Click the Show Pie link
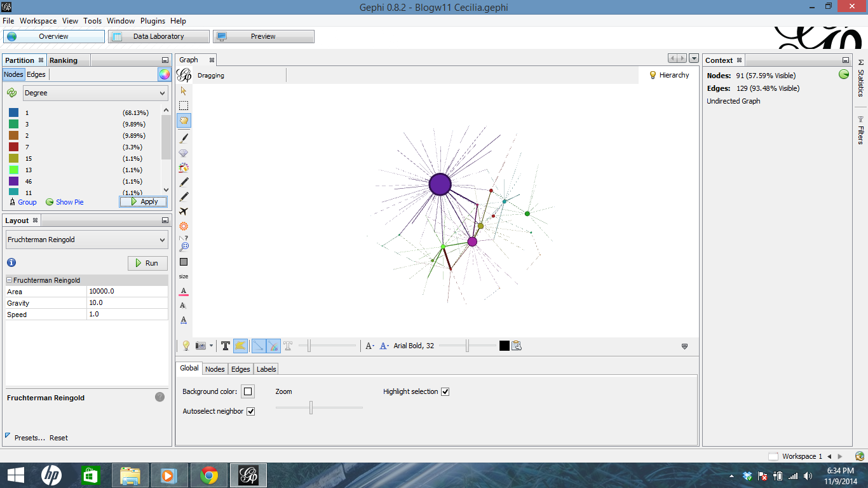The height and width of the screenshot is (488, 868). [70, 202]
